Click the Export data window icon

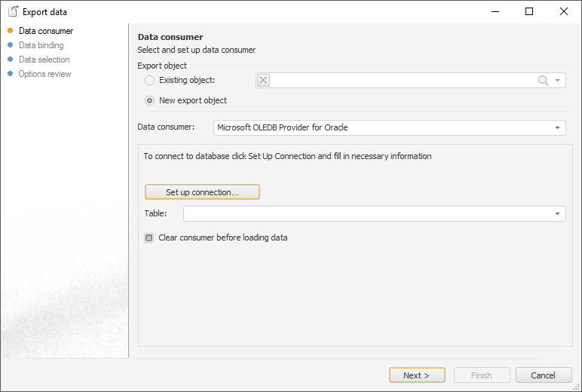pos(12,11)
